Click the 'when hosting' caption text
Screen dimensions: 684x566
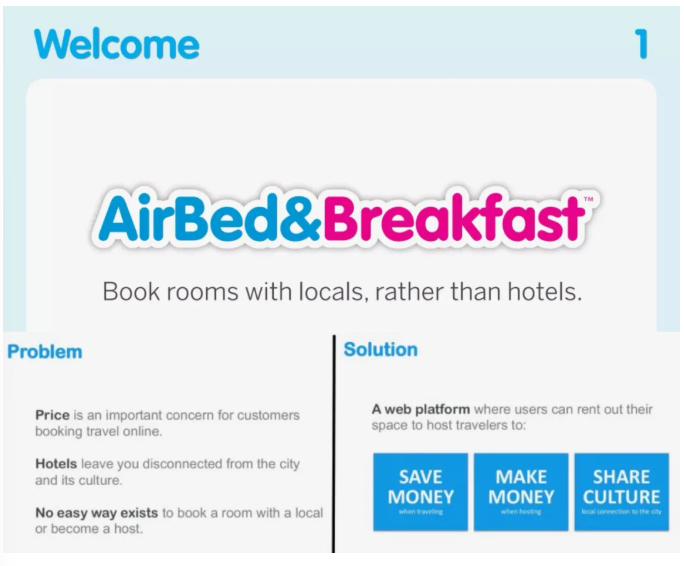[521, 512]
